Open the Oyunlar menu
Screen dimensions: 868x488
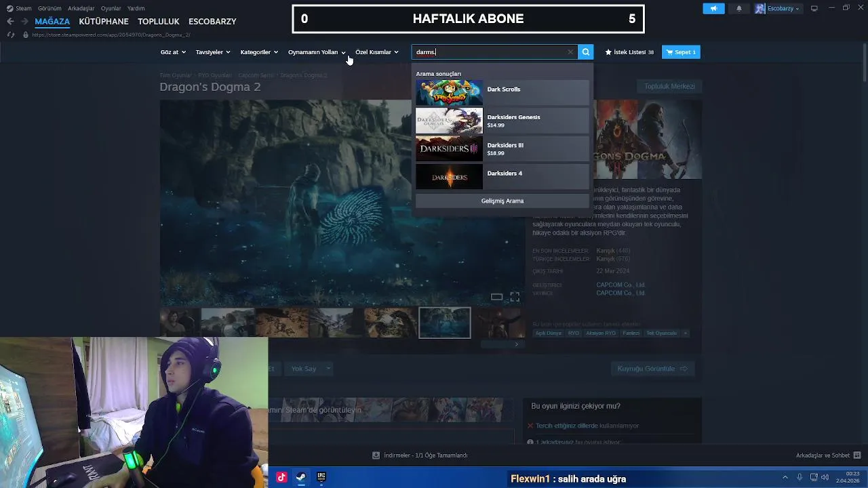111,8
